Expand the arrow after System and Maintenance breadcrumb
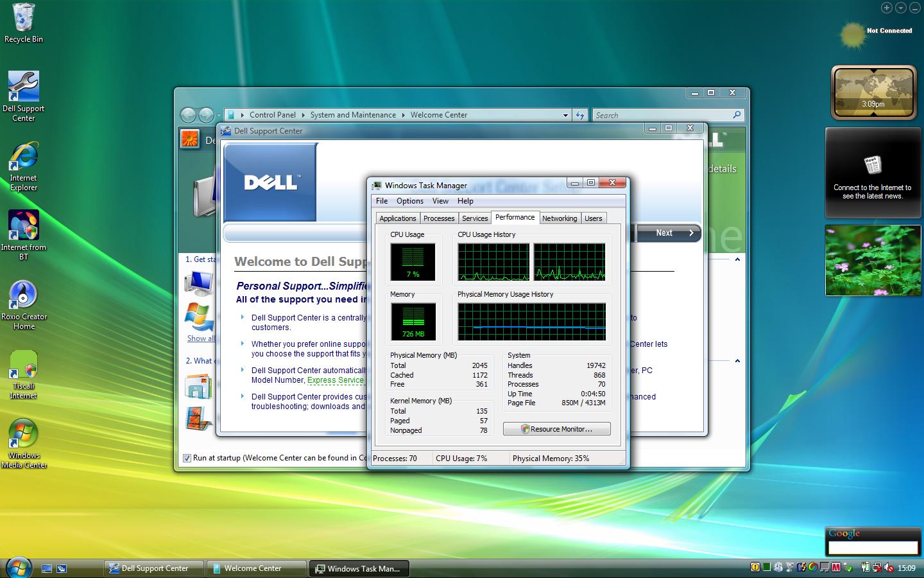Image resolution: width=924 pixels, height=578 pixels. point(403,115)
